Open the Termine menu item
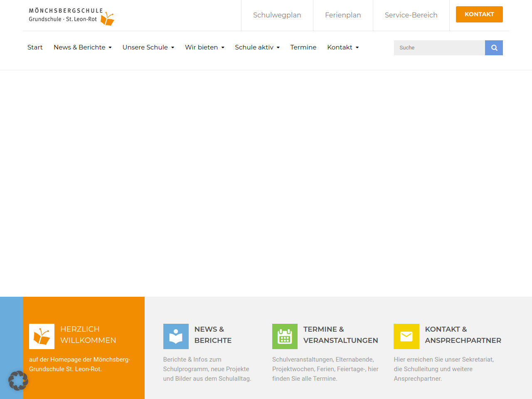The image size is (532, 399). tap(303, 47)
